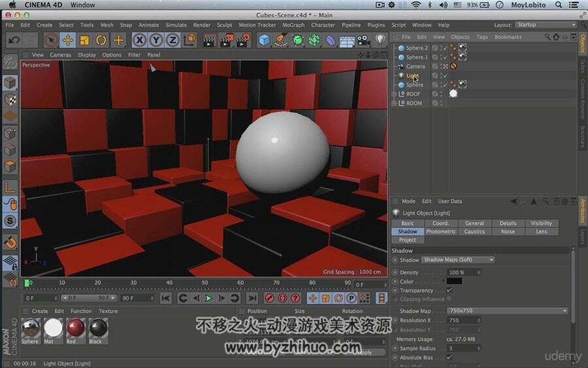588x368 pixels.
Task: Click the Resolution X field
Action: pos(463,320)
